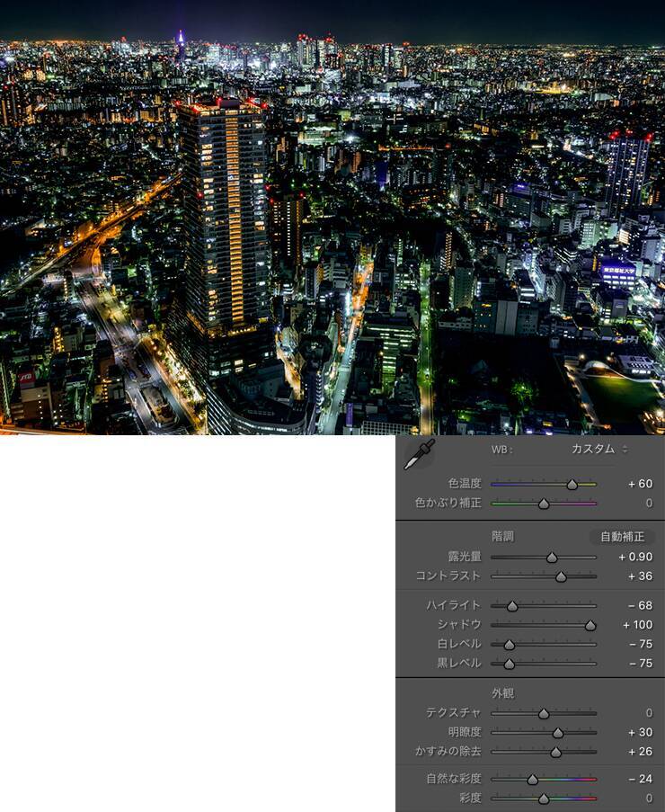Click the かすみの除去 dehaze slider handle
665x812 pixels.
(x=555, y=752)
